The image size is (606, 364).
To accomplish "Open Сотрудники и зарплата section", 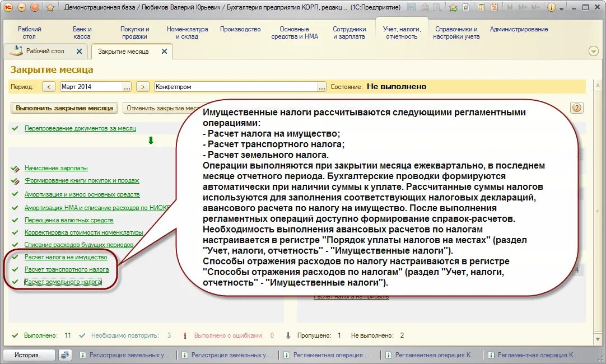I will click(349, 33).
